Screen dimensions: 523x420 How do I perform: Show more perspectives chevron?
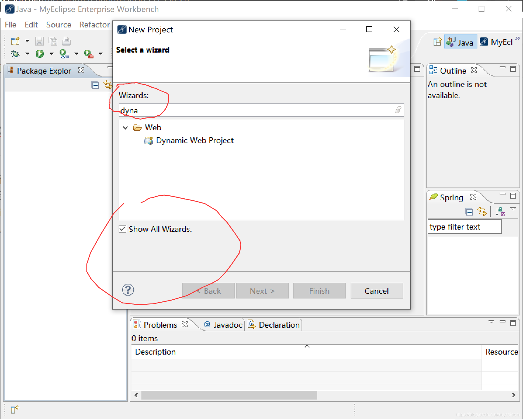pyautogui.click(x=517, y=38)
